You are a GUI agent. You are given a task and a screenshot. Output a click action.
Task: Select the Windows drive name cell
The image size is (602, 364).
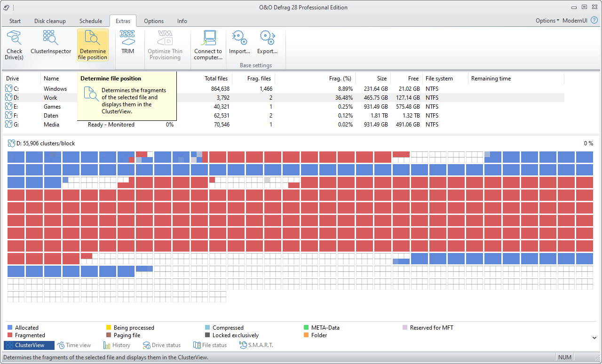click(55, 88)
